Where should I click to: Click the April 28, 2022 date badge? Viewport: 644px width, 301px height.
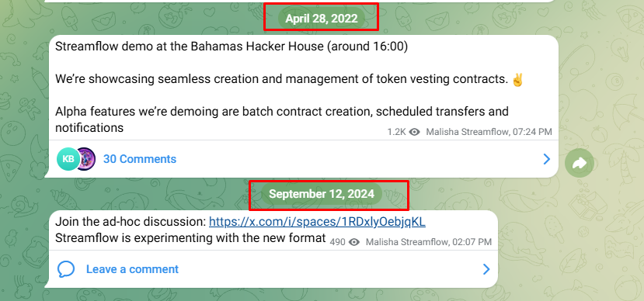322,19
